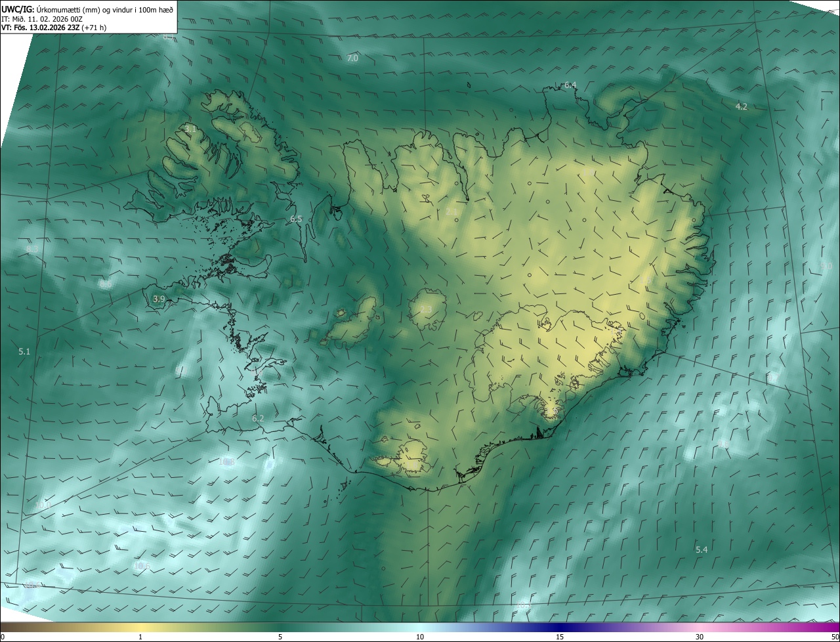Click the map value label 6.4

coord(570,85)
